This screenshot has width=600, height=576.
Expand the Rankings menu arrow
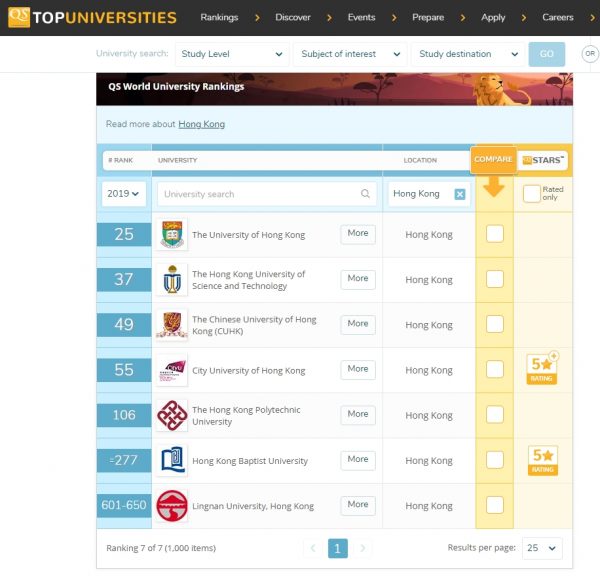(x=257, y=18)
